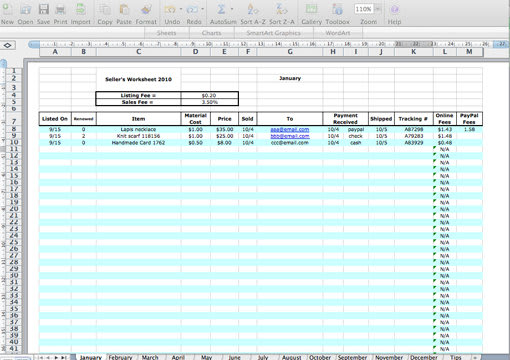Click the New workbook icon
The width and height of the screenshot is (510, 360).
pyautogui.click(x=7, y=9)
